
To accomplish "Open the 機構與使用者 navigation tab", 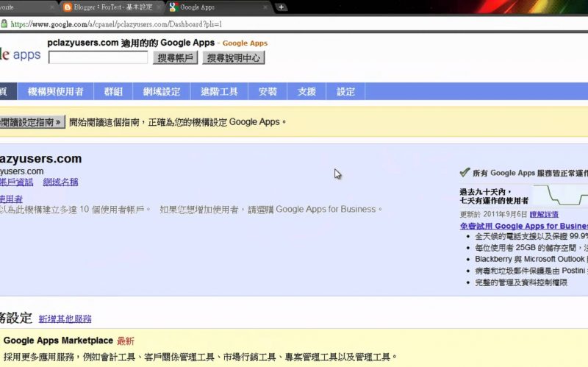I will (55, 92).
